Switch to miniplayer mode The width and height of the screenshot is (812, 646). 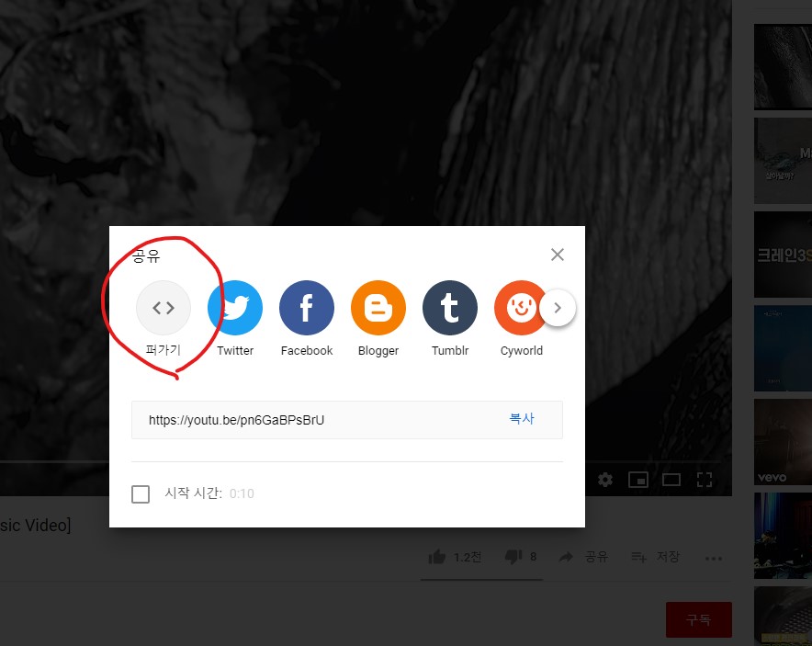(638, 480)
